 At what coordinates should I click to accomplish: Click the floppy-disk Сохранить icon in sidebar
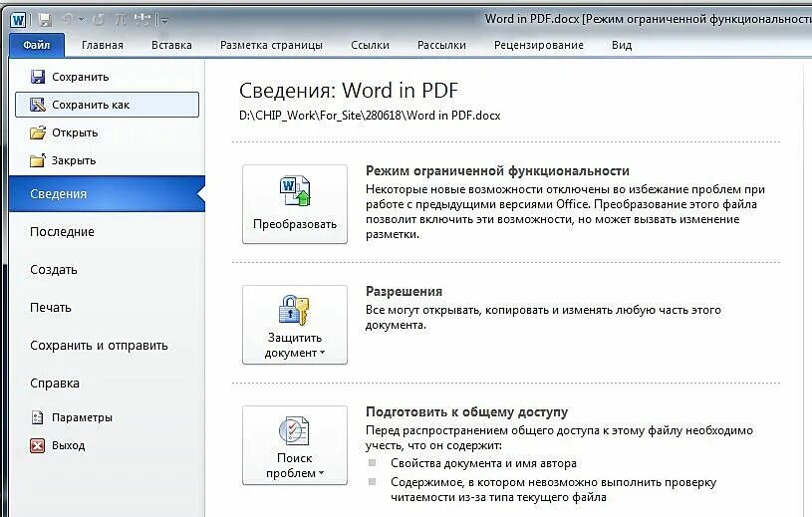click(38, 77)
